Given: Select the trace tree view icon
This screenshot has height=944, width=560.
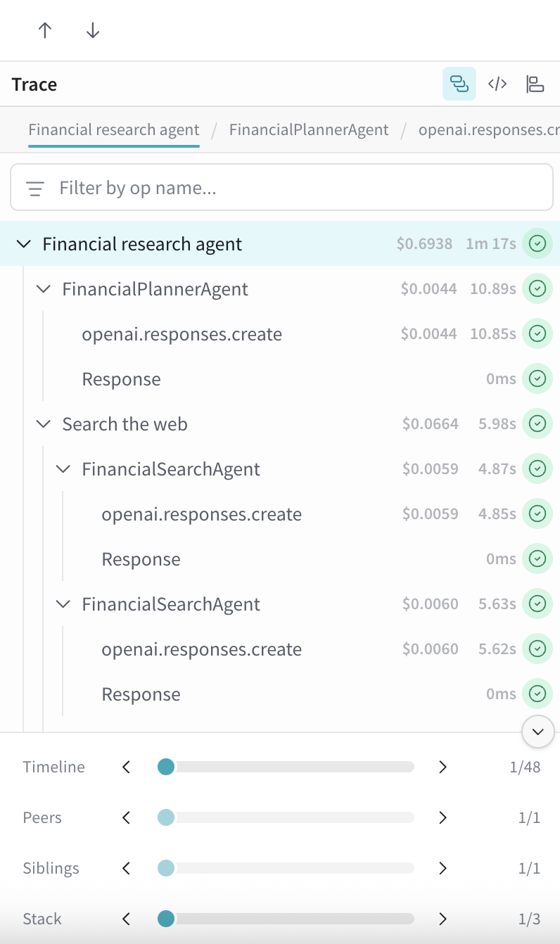Looking at the screenshot, I should [459, 84].
